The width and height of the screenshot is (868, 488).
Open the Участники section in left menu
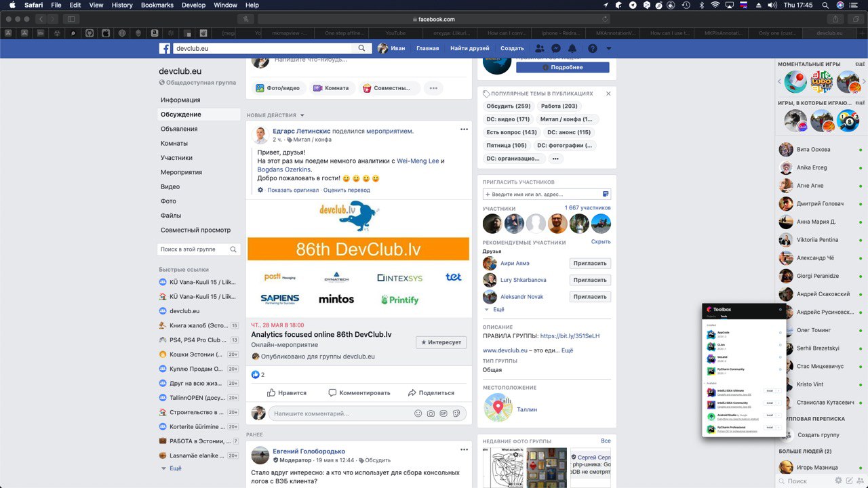click(x=176, y=158)
